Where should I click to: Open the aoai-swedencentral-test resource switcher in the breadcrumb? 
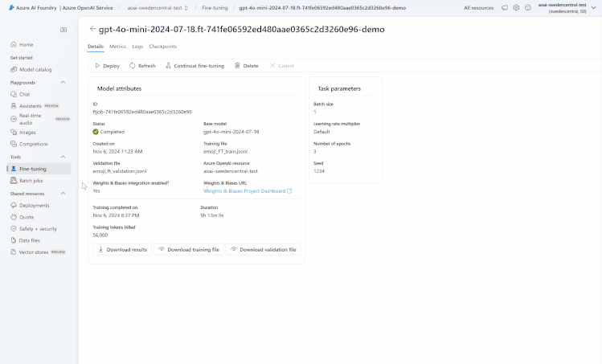[x=158, y=8]
